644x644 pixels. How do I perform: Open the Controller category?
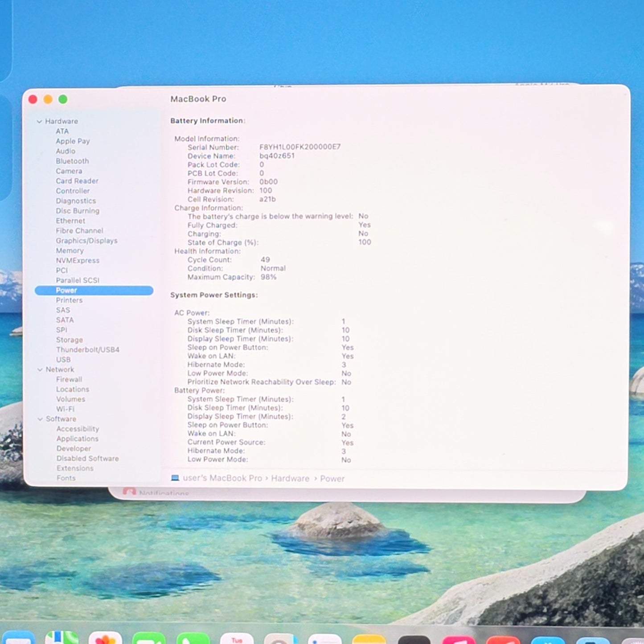pos(73,191)
